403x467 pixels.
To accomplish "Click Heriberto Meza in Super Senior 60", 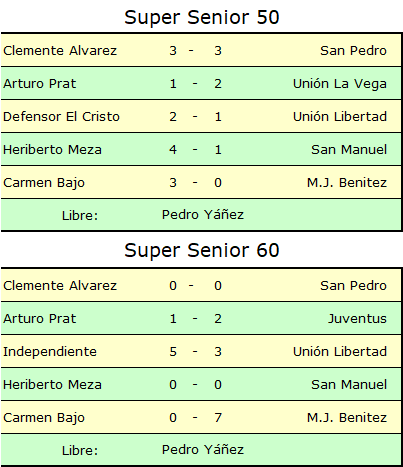I will tap(52, 385).
